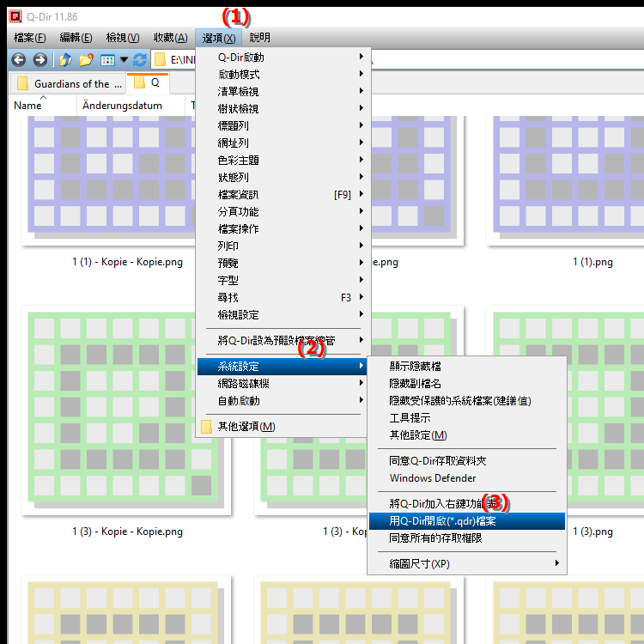Click the Q-Dir application logo icon
Viewport: 644px width, 644px height.
[x=15, y=16]
